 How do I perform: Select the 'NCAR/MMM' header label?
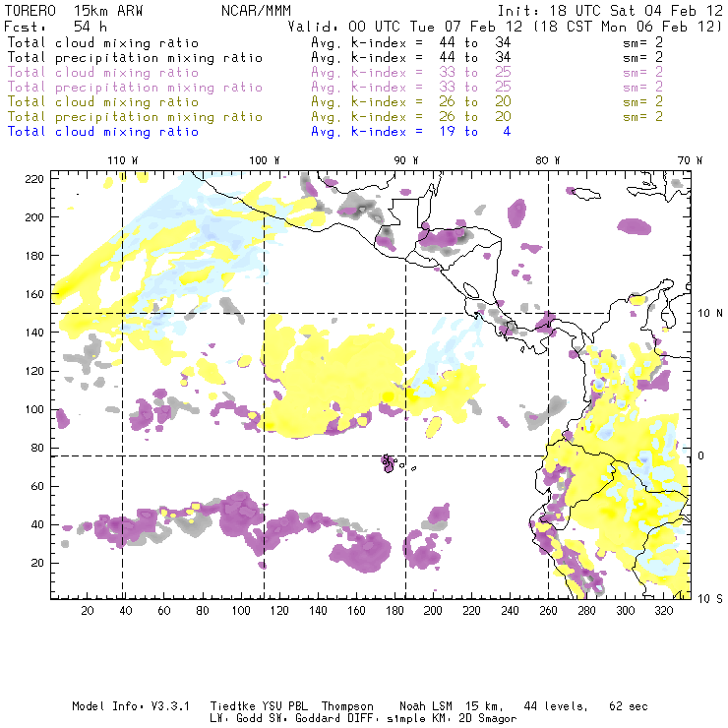coord(256,11)
